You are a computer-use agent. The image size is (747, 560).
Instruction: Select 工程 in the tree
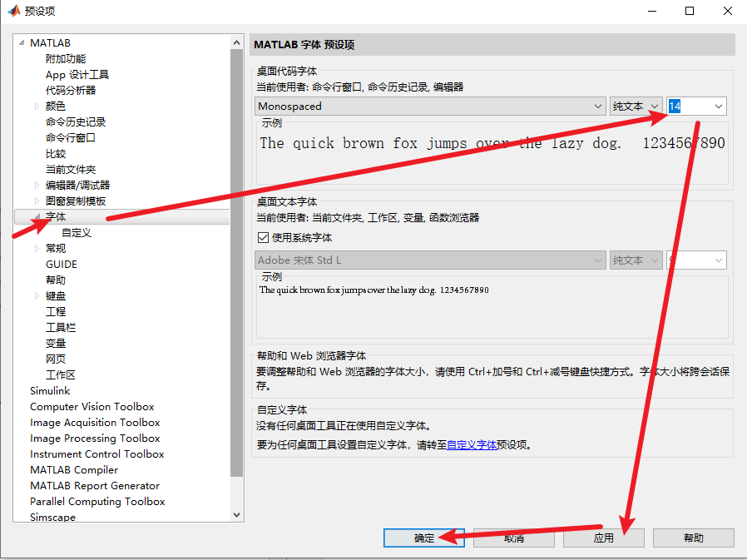click(56, 312)
